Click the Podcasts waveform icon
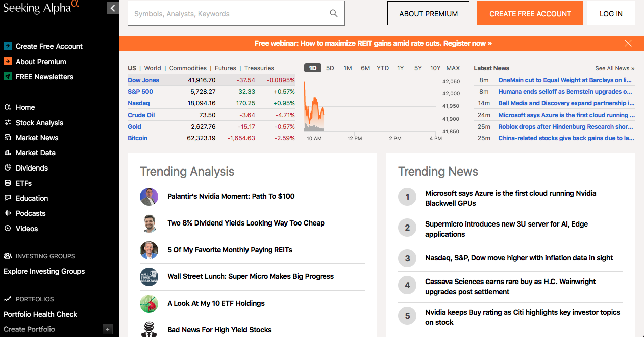 [8, 213]
